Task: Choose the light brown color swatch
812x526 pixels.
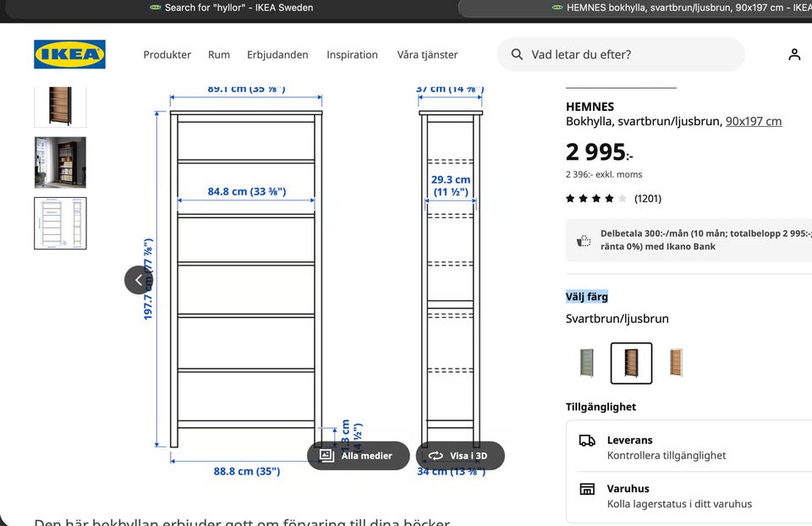Action: tap(675, 363)
